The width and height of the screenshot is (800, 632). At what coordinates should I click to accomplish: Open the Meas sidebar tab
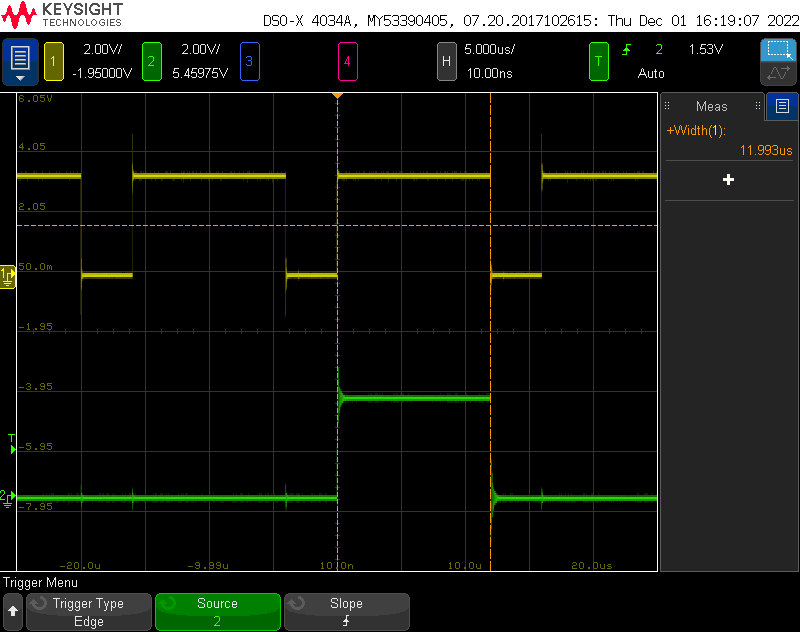(783, 107)
